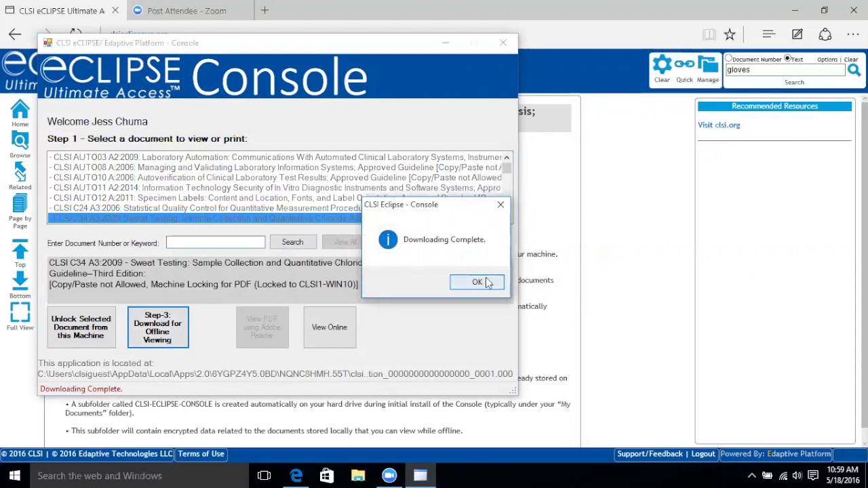Screen dimensions: 868x488
Task: Open the Zoom icon in taskbar
Action: click(x=389, y=476)
